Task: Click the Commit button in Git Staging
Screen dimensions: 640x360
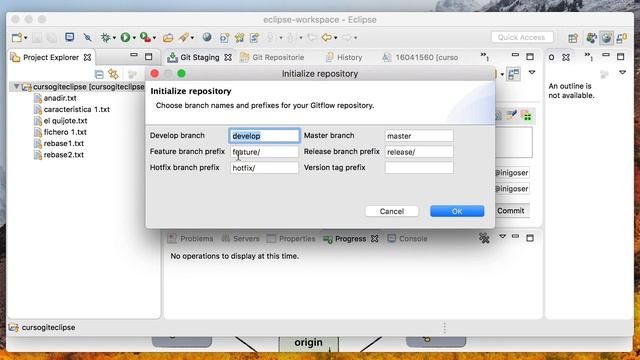Action: 511,211
